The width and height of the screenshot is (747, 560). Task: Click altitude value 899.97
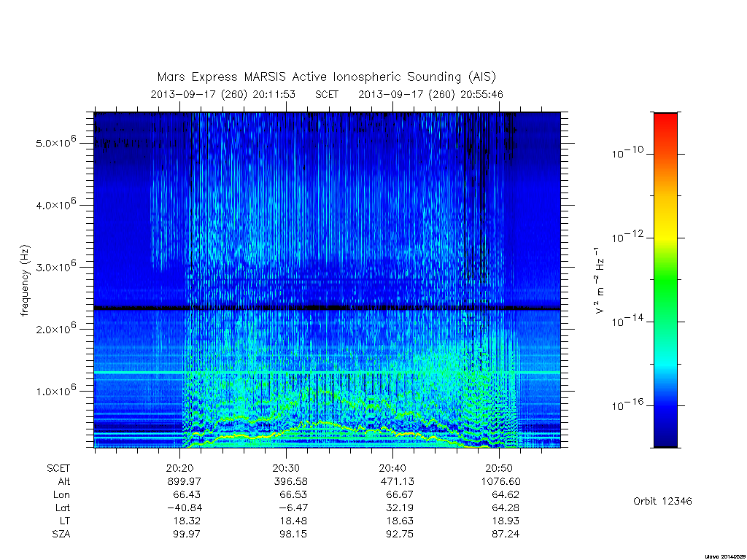coord(185,481)
